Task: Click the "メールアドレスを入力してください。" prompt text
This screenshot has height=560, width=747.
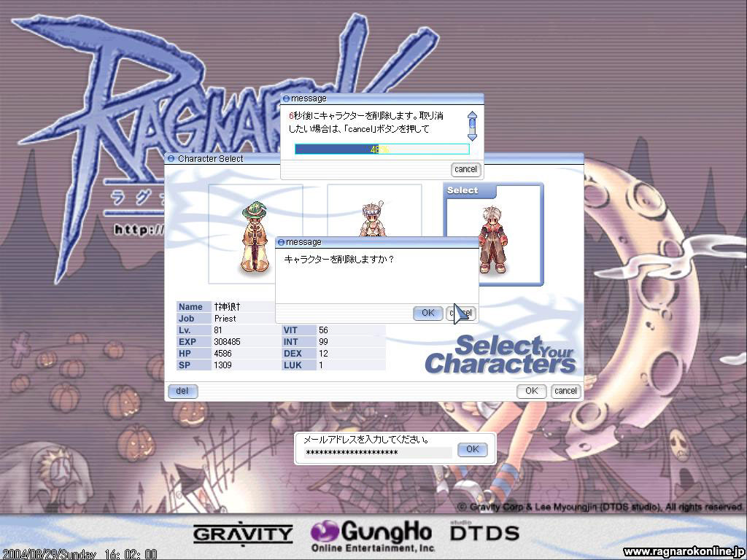Action: click(x=366, y=440)
